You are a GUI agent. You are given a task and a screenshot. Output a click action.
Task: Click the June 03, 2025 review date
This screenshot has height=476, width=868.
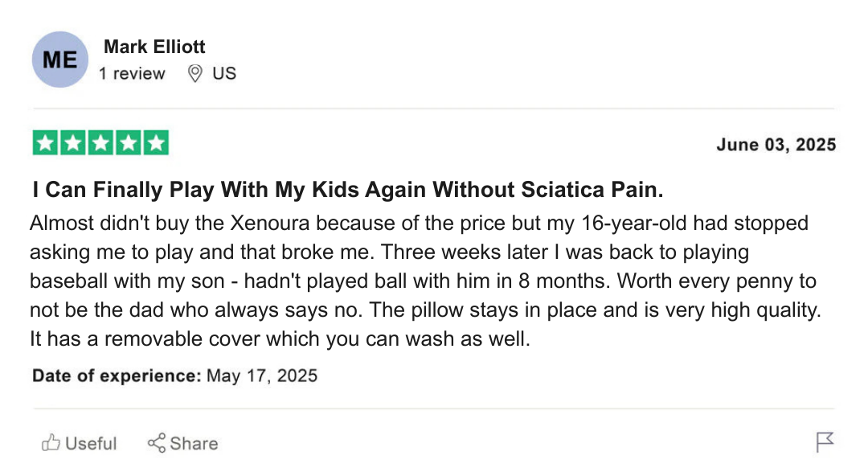click(776, 145)
